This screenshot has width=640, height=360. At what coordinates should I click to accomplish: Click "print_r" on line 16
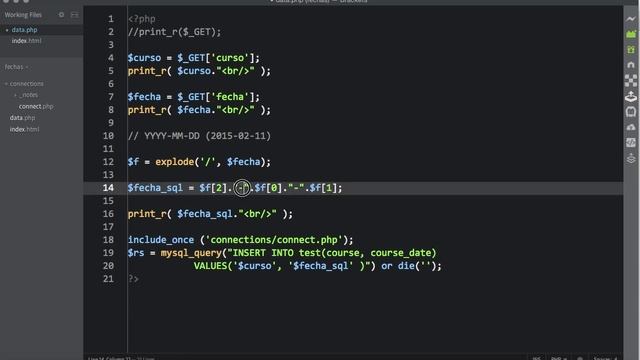pyautogui.click(x=147, y=214)
